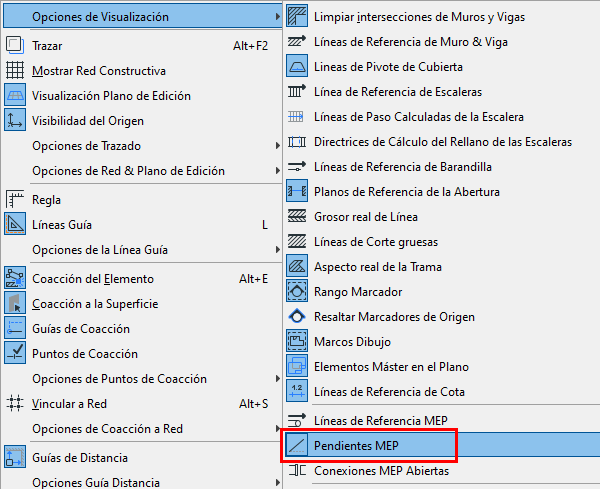
Task: Click the Vincular a Red icon
Action: pos(15,404)
